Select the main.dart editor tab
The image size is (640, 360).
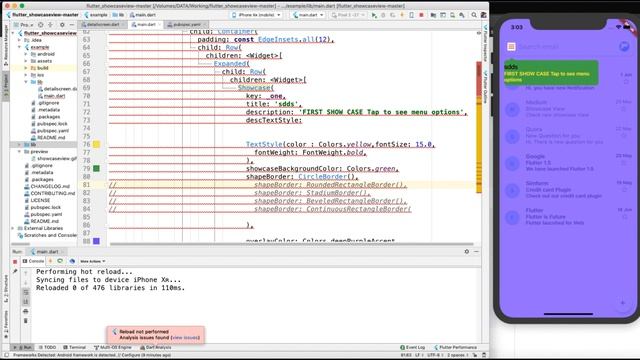click(x=146, y=25)
